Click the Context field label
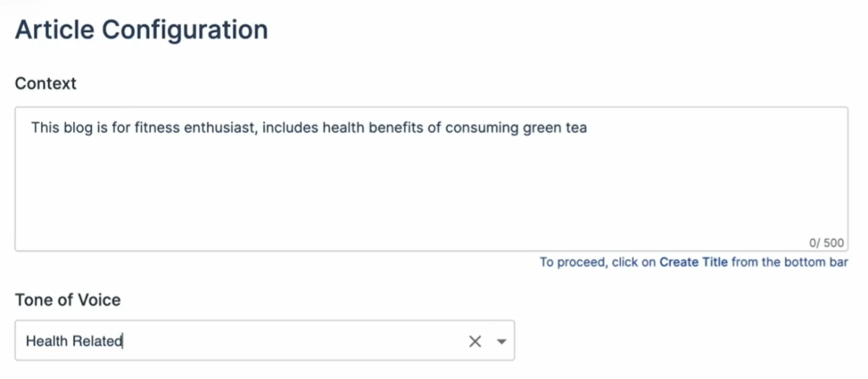868x379 pixels. point(46,83)
